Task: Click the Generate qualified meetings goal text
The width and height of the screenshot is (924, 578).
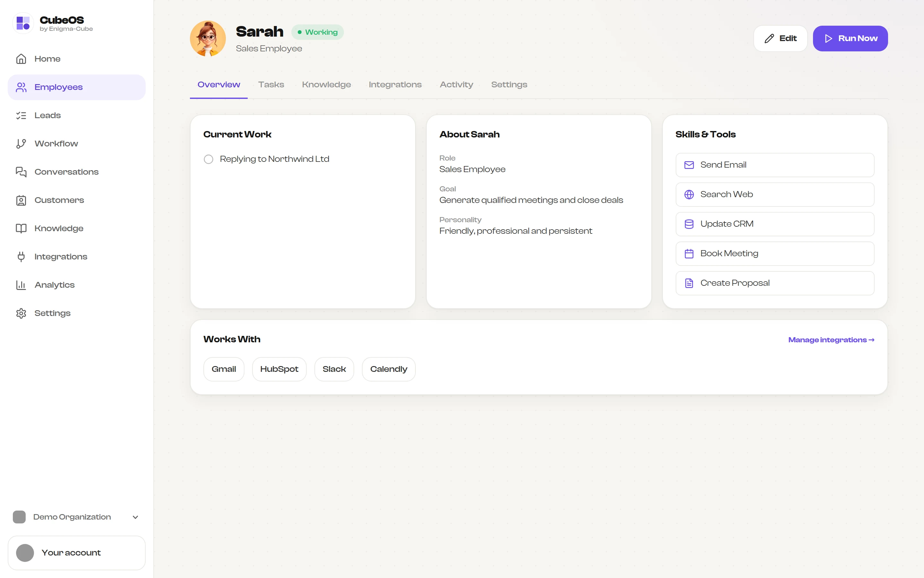Action: click(x=531, y=200)
